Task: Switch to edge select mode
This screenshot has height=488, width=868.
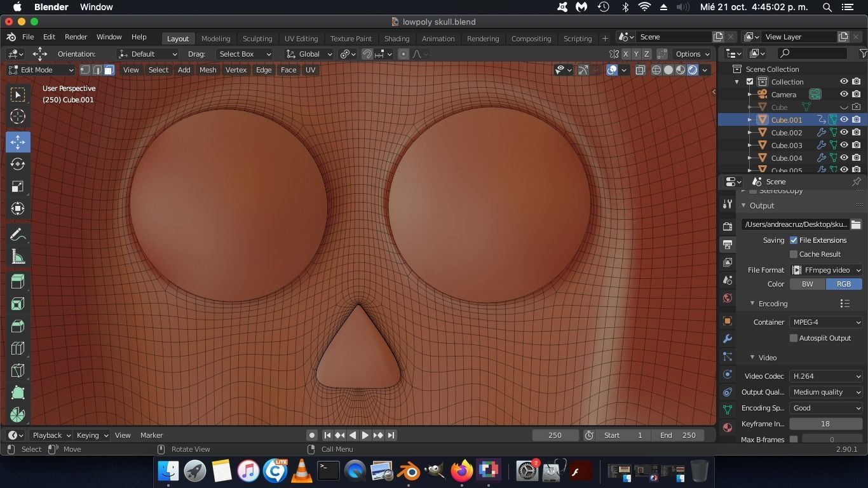Action: coord(97,70)
